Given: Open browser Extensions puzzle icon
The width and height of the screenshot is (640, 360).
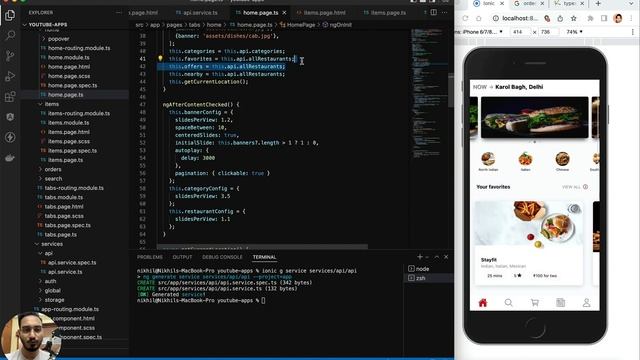Looking at the screenshot, I should click(590, 18).
